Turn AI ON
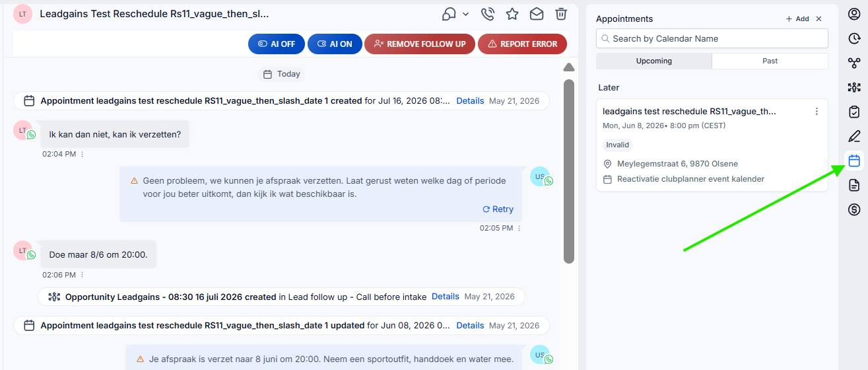This screenshot has height=370, width=868. (x=335, y=44)
